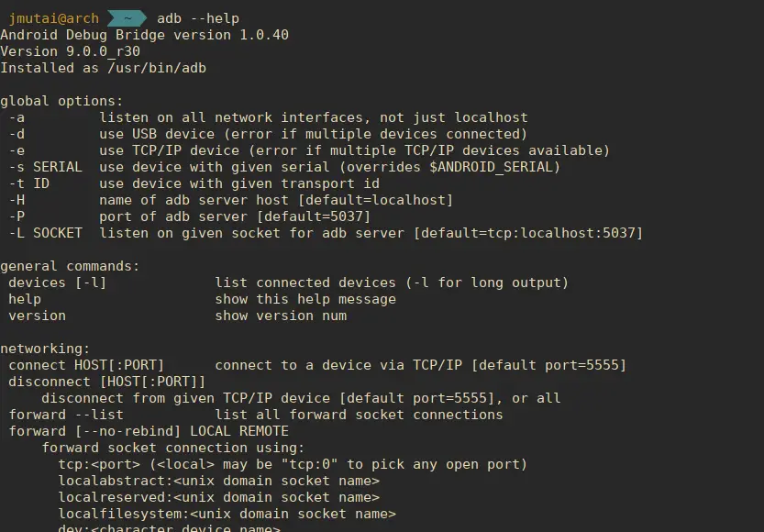
Task: Click the -s SERIAL option
Action: 45,167
